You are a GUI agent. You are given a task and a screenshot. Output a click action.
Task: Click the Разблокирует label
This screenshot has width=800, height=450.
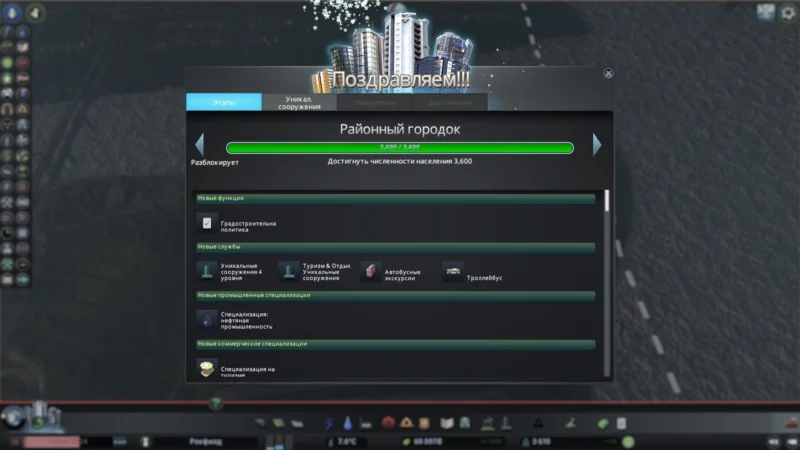click(x=215, y=163)
